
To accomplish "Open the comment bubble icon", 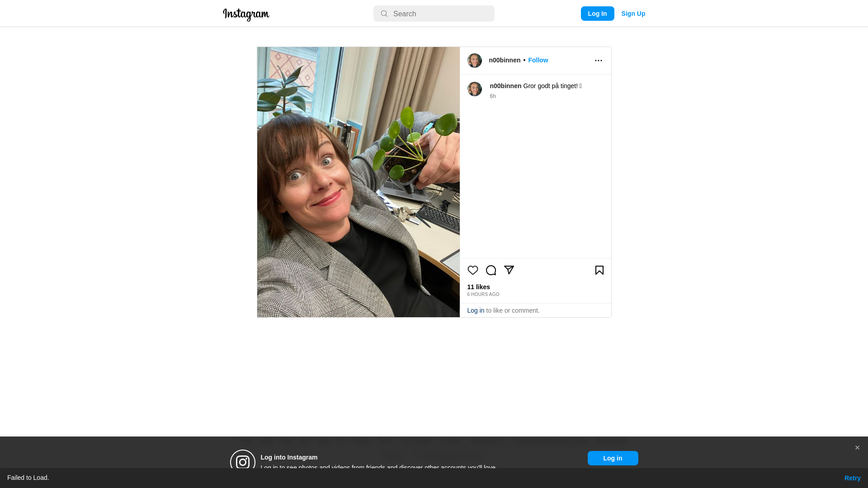I will click(x=491, y=270).
